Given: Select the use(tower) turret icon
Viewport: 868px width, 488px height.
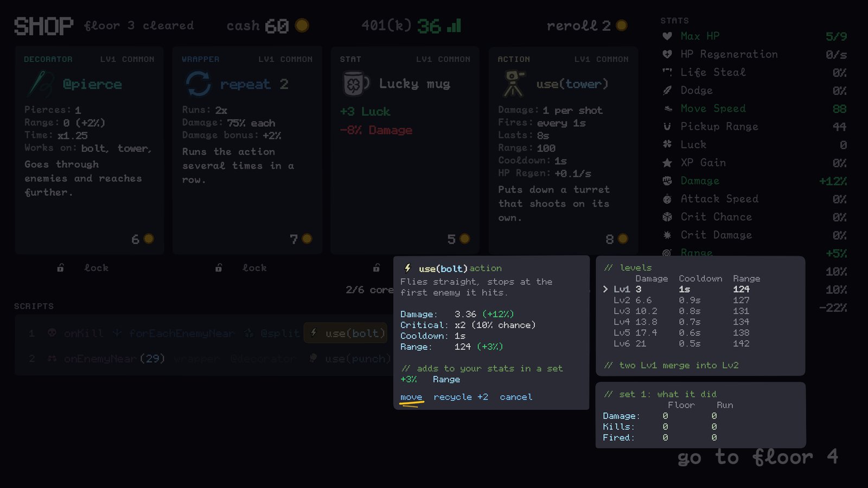Looking at the screenshot, I should pos(514,84).
